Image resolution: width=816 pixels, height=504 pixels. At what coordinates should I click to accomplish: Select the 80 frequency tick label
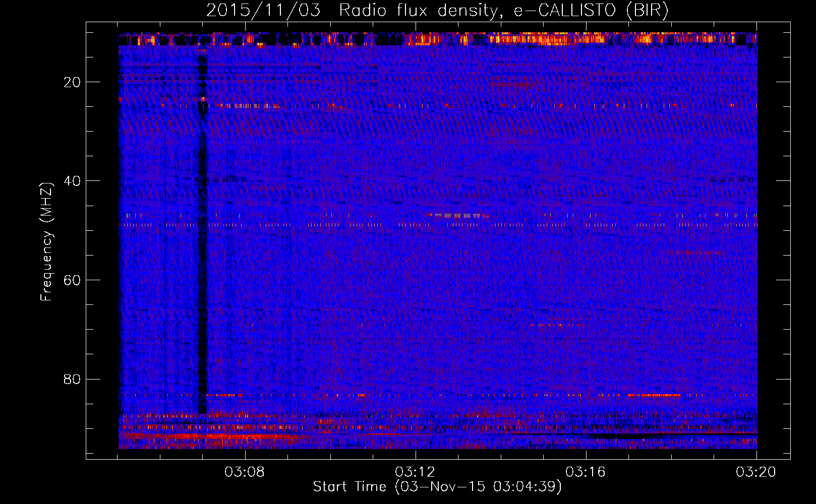click(x=73, y=379)
